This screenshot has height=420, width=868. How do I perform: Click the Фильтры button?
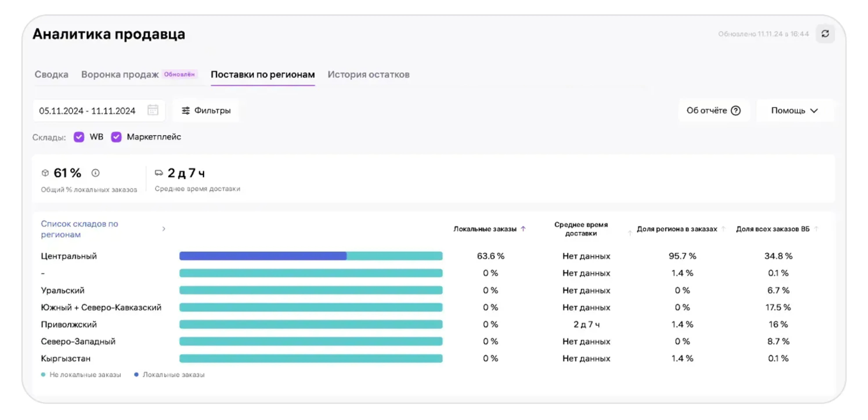[206, 111]
